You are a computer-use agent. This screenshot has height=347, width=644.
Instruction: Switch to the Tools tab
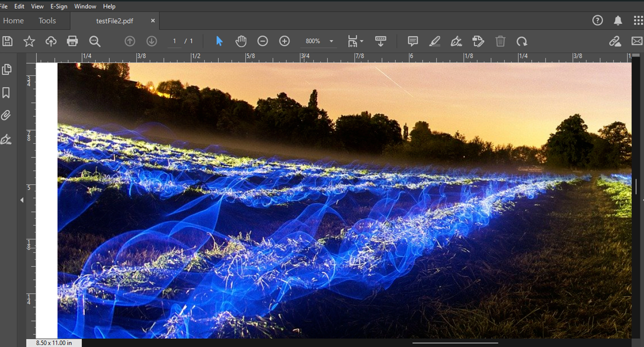47,21
